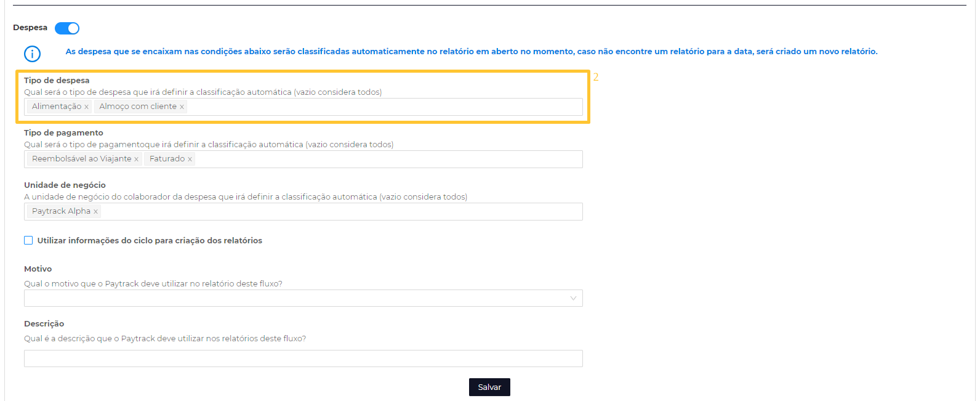Select the Paytrack Alpha tag label
Image resolution: width=980 pixels, height=401 pixels.
coord(61,211)
